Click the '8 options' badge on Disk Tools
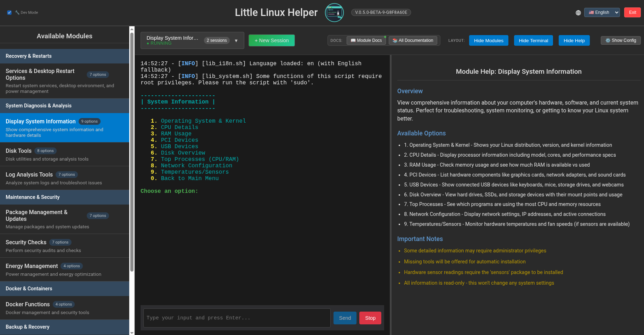The height and width of the screenshot is (335, 644). point(45,151)
